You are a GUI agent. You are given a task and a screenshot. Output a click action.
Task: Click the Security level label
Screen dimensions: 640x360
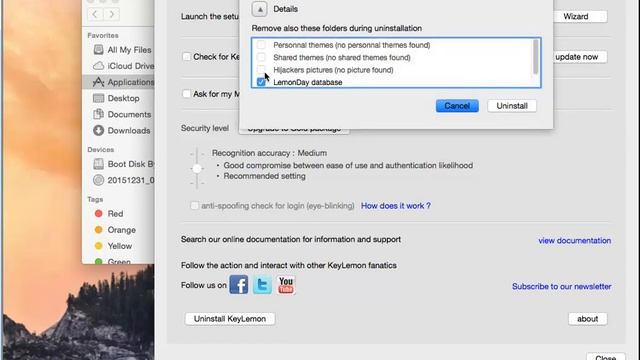click(204, 128)
